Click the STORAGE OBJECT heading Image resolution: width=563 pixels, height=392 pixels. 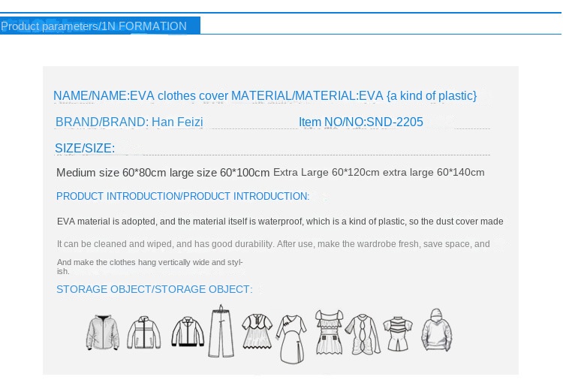click(154, 289)
